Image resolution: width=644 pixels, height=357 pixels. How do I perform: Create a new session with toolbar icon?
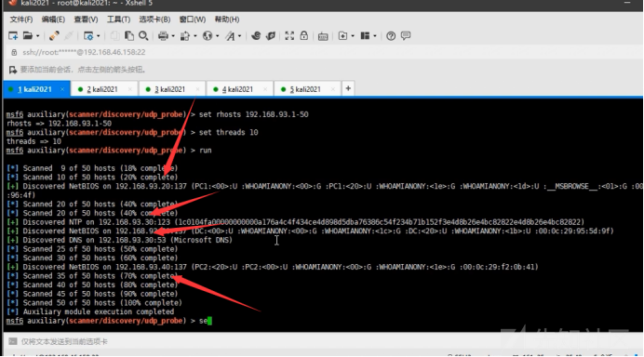click(x=13, y=36)
